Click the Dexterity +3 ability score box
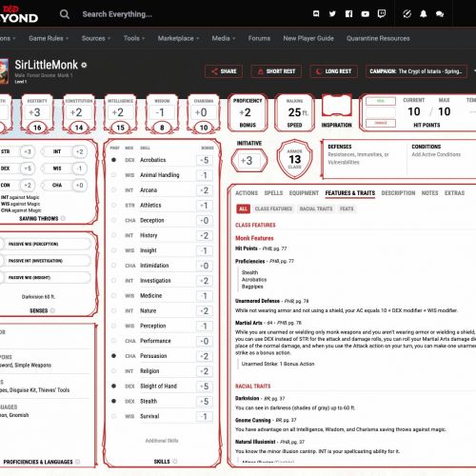The width and height of the screenshot is (476, 476). point(37,113)
